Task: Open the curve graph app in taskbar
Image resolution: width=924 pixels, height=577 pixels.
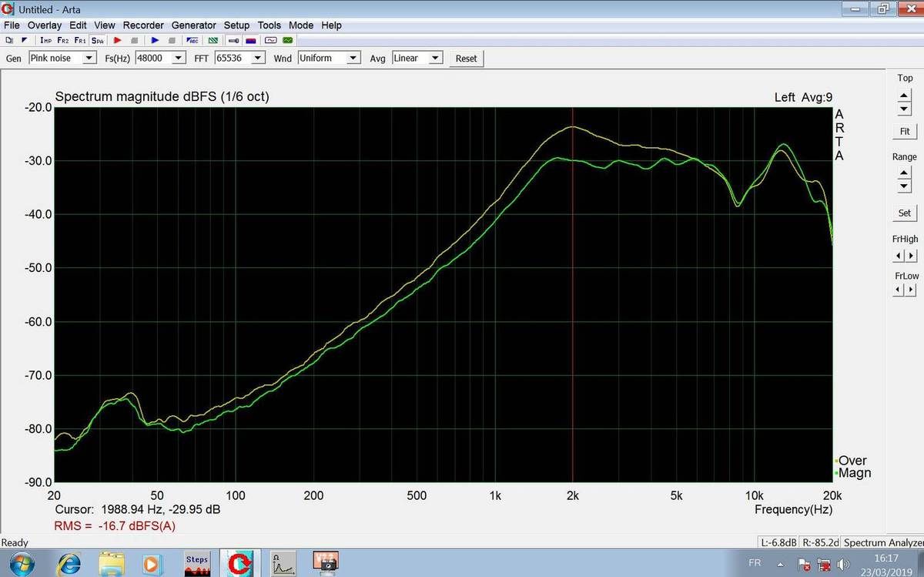Action: point(284,564)
